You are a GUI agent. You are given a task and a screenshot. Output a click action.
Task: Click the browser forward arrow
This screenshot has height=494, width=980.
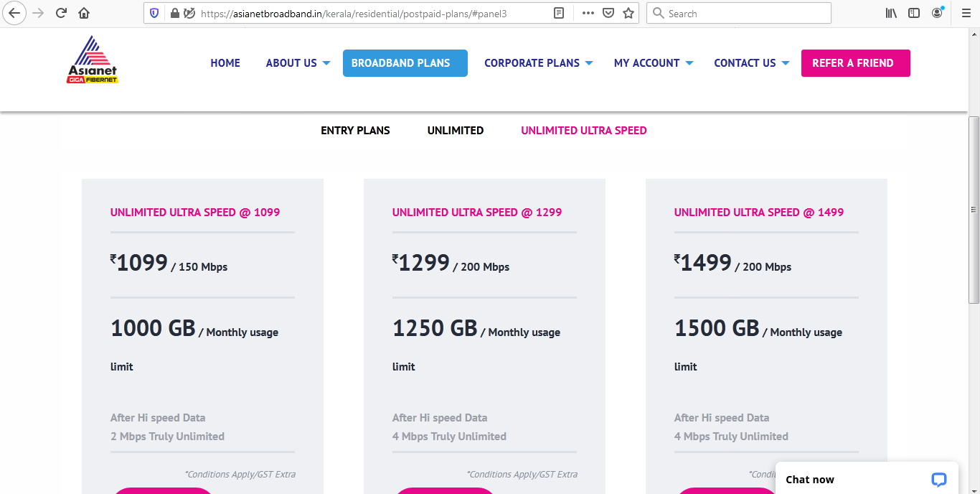[38, 13]
